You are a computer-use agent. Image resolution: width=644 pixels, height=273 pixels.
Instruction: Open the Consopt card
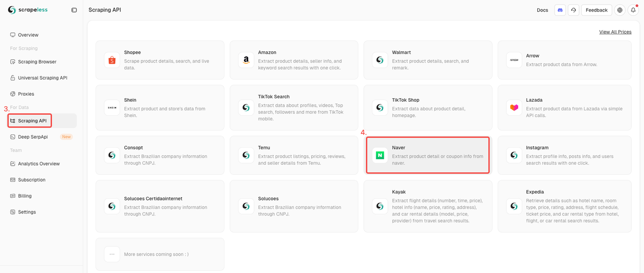[160, 155]
